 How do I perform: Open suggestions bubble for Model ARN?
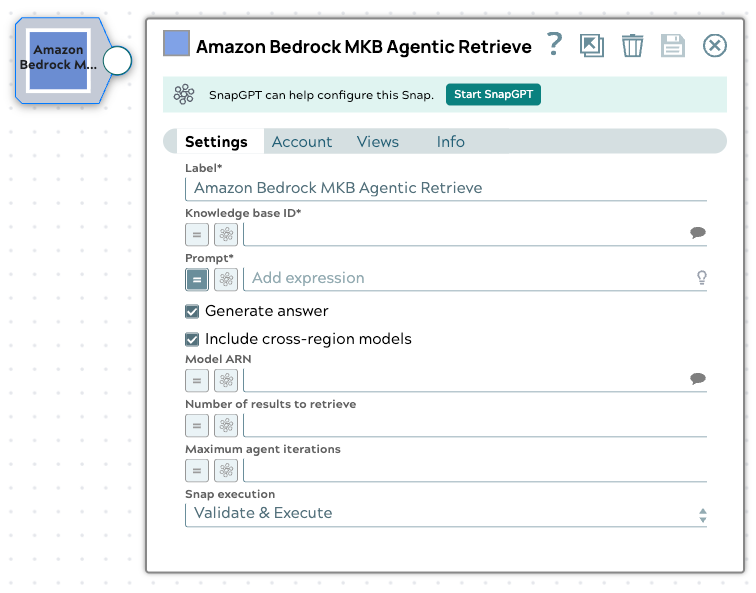click(x=698, y=378)
